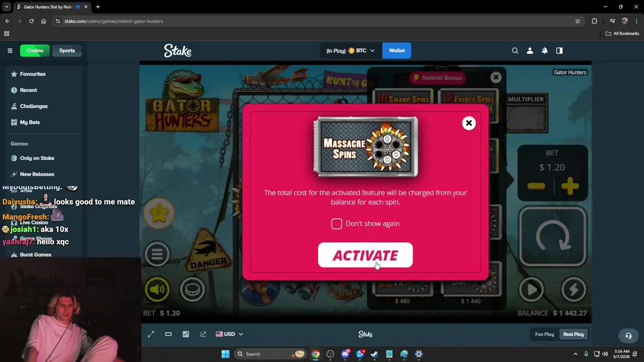The width and height of the screenshot is (644, 362).
Task: Open the game's hamburger menu button
Action: [157, 254]
